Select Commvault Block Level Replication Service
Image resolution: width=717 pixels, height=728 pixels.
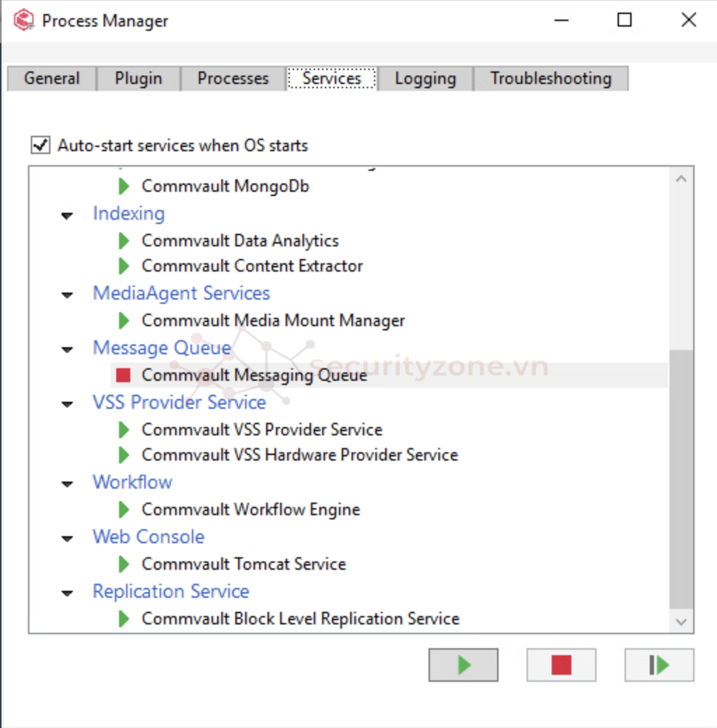[x=300, y=619]
